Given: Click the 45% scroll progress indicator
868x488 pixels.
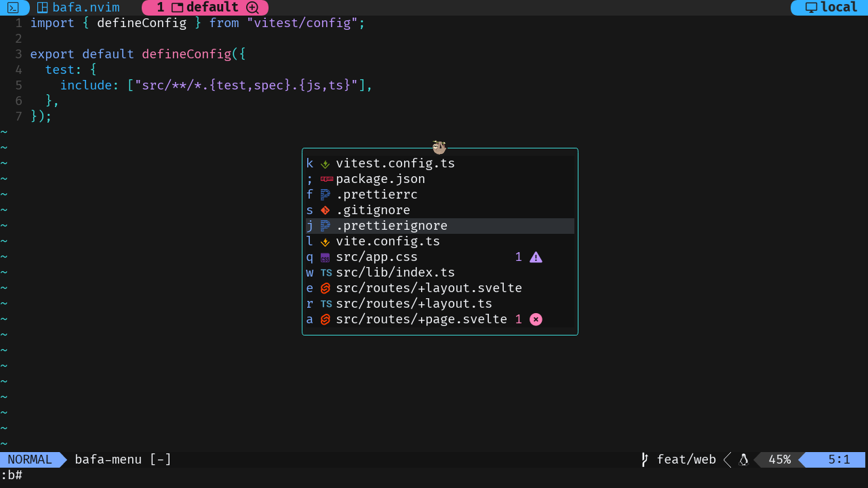Looking at the screenshot, I should pos(779,460).
